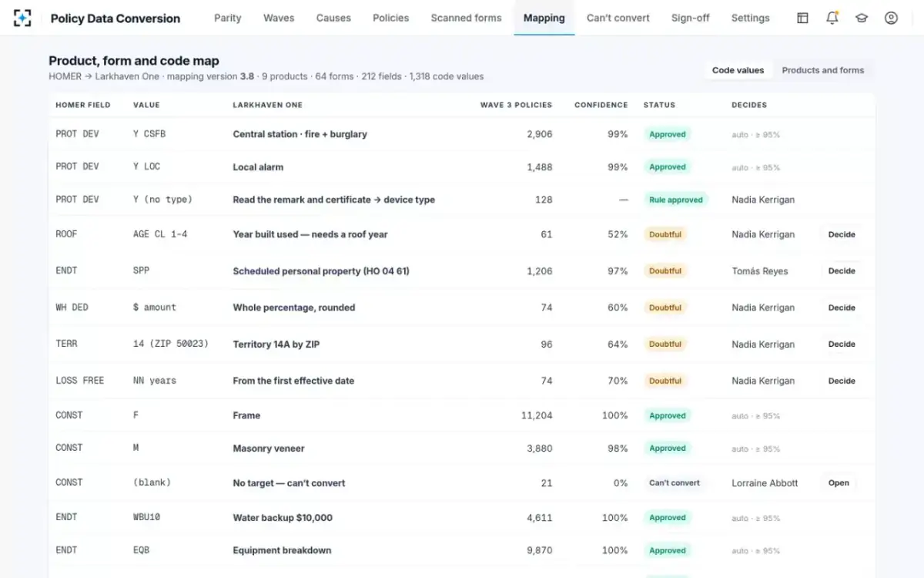Click the policy count 11,204
Viewport: 924px width, 578px height.
(537, 415)
